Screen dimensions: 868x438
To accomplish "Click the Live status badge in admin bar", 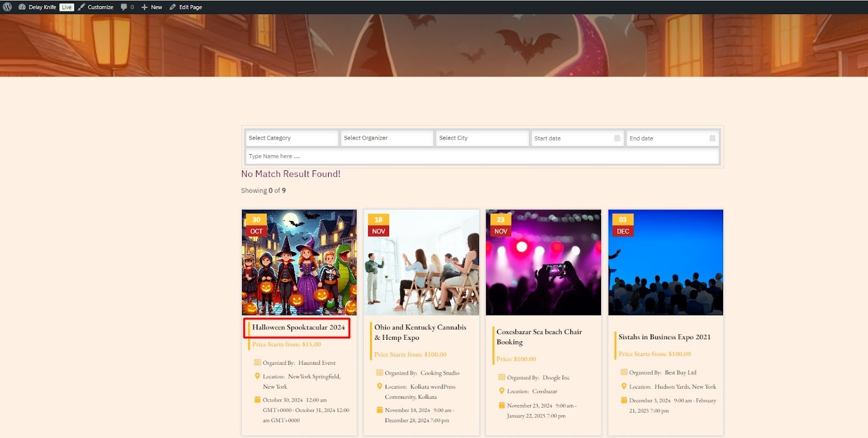I will click(x=67, y=7).
